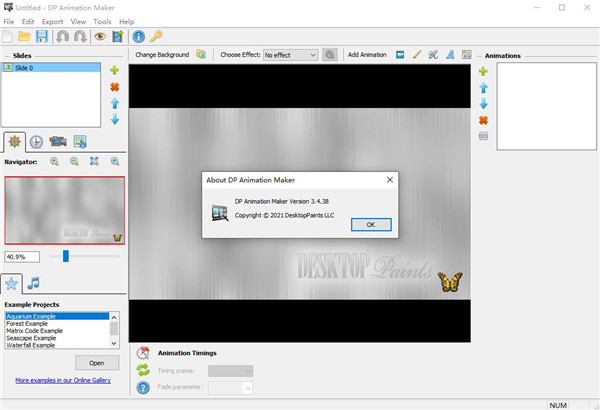Screen dimensions: 600x410
Task: Click the blue help question icon
Action: [143, 388]
